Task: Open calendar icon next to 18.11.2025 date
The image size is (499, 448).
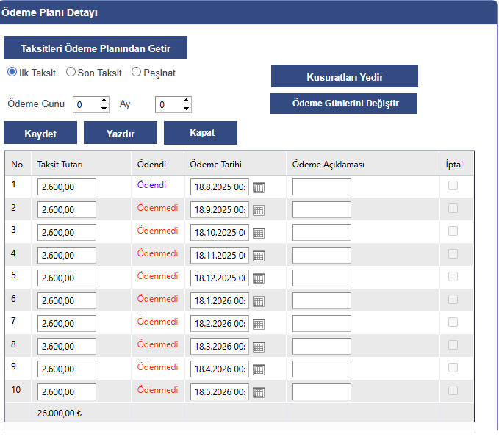Action: pos(259,256)
